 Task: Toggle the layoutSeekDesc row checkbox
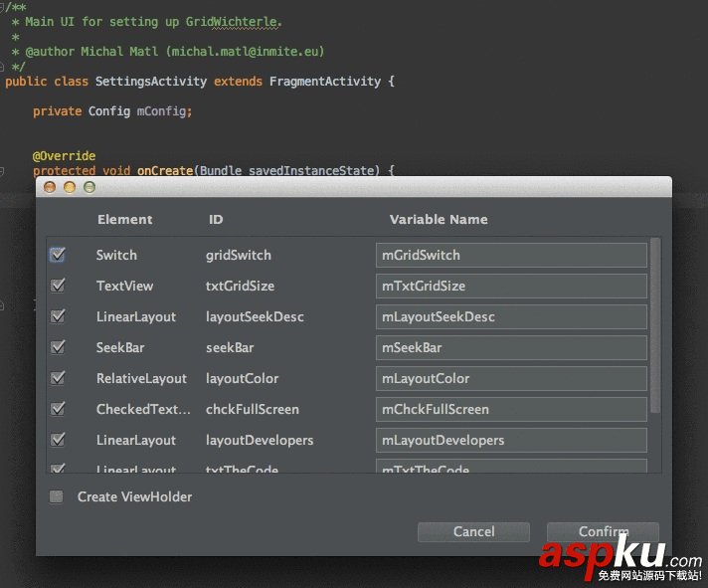[x=58, y=316]
